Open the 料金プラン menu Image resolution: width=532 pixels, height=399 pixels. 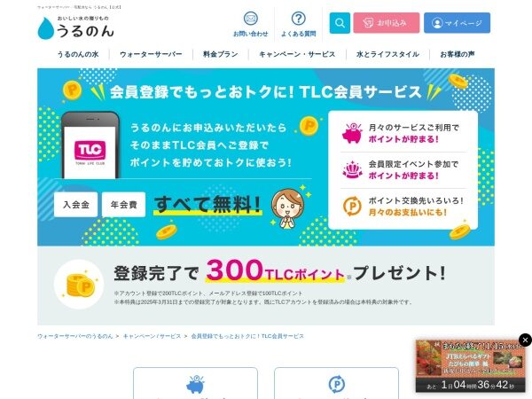coord(221,54)
